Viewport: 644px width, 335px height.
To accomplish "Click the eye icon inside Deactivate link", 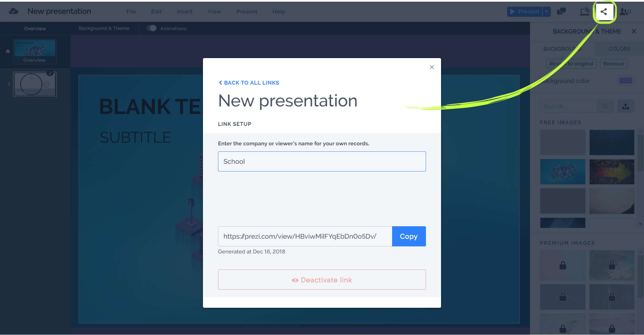I will (294, 280).
